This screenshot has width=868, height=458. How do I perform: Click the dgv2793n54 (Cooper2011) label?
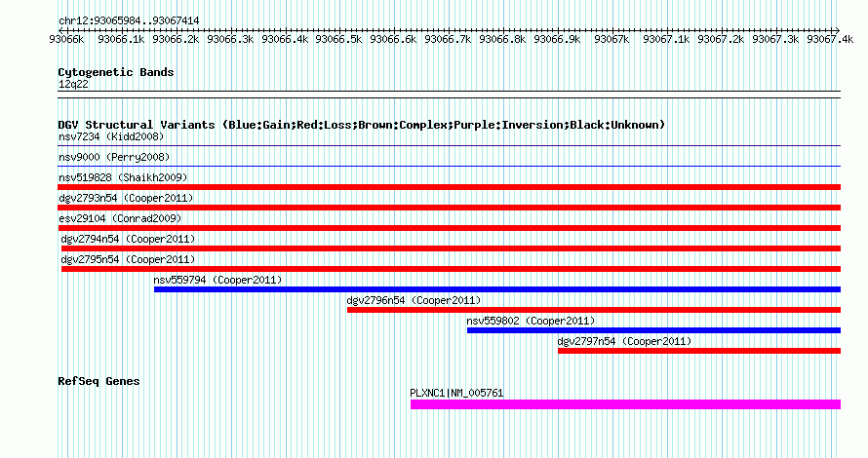(126, 198)
